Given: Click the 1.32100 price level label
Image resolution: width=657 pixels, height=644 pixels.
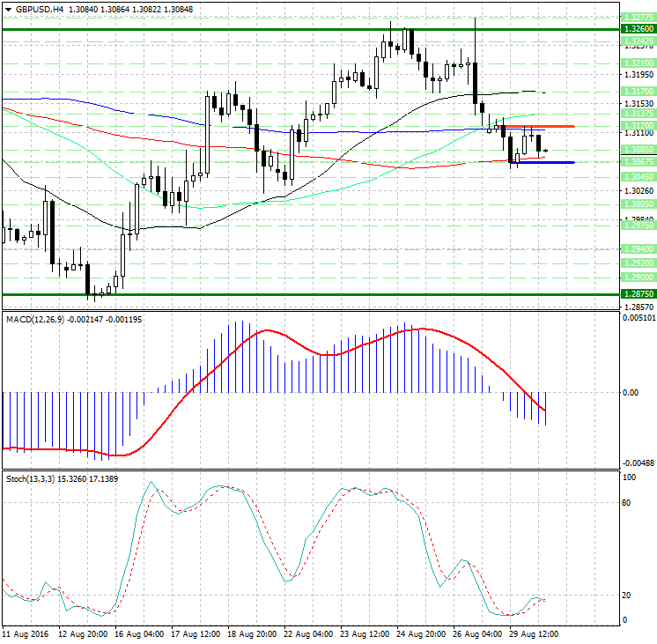Looking at the screenshot, I should click(x=637, y=63).
